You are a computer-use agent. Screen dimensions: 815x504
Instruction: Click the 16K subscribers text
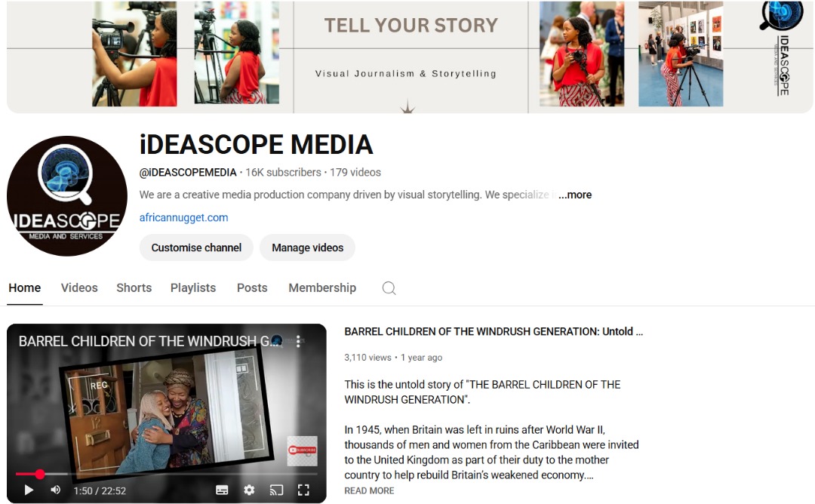coord(283,173)
